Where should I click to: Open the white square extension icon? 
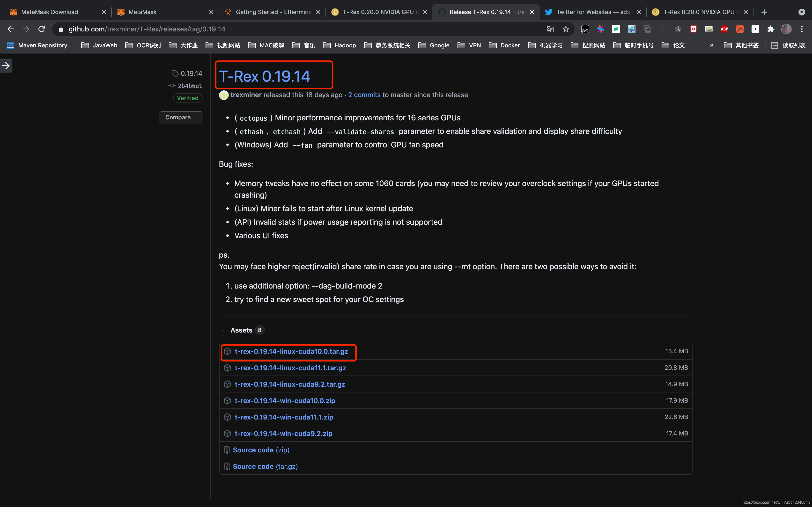point(755,29)
